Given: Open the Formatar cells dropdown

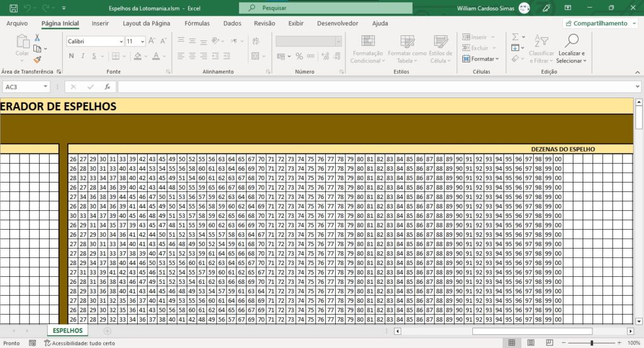Looking at the screenshot, I should [480, 59].
